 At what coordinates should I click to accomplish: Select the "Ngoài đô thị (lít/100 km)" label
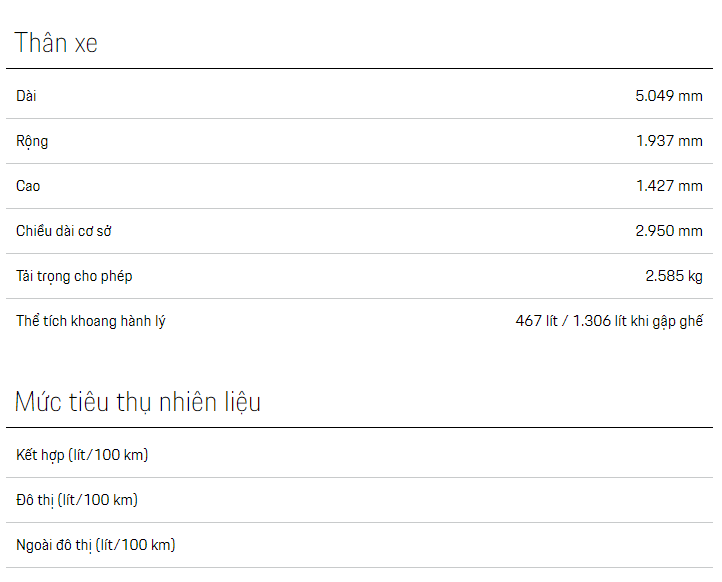coord(96,545)
